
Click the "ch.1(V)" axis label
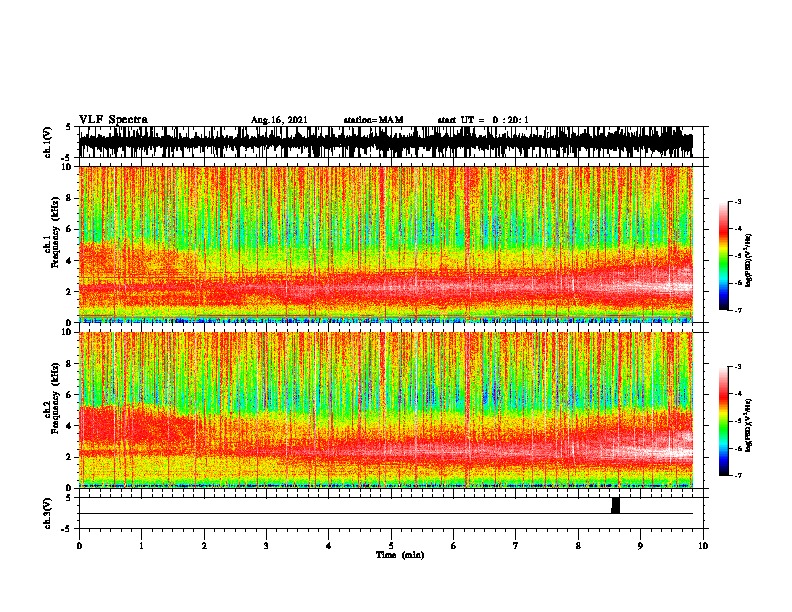[48, 142]
